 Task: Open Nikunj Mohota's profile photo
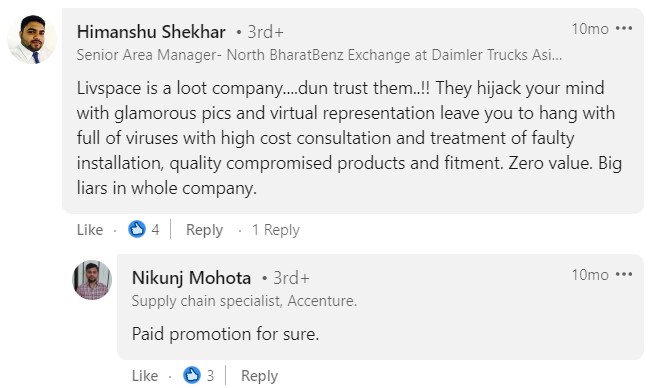pyautogui.click(x=92, y=280)
